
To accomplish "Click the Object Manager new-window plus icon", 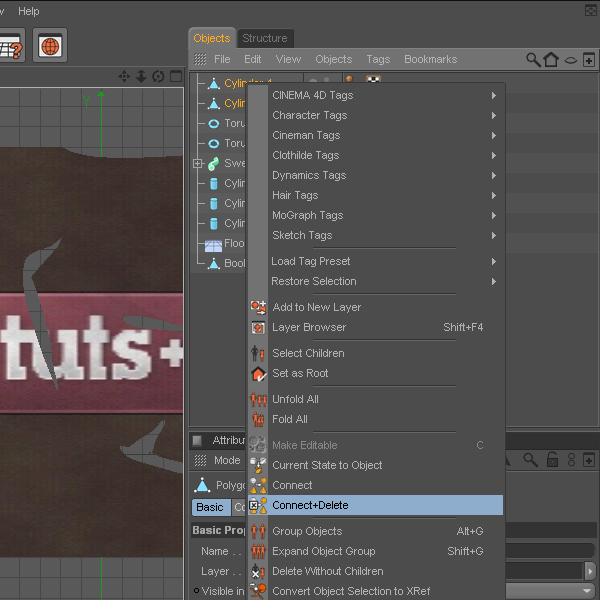I will [589, 60].
